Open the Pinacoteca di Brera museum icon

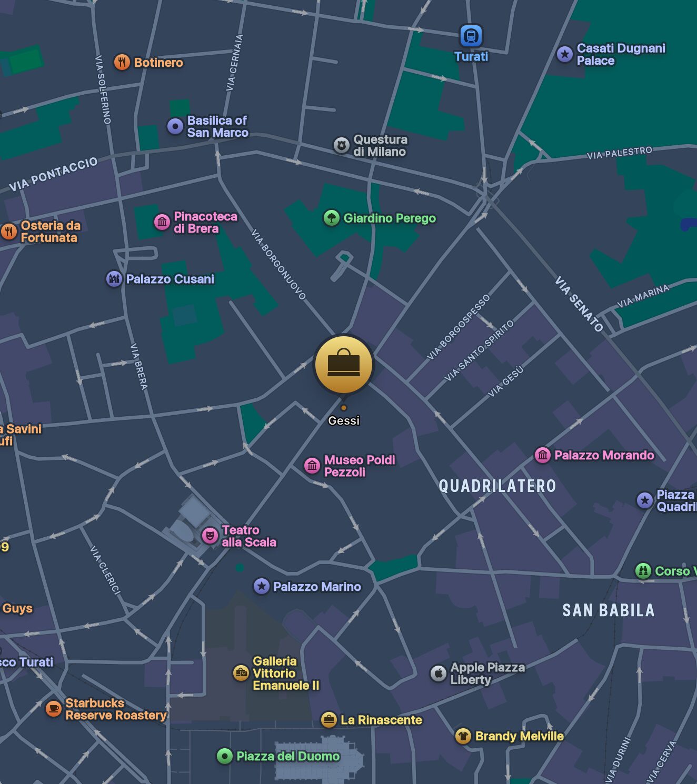click(x=162, y=222)
